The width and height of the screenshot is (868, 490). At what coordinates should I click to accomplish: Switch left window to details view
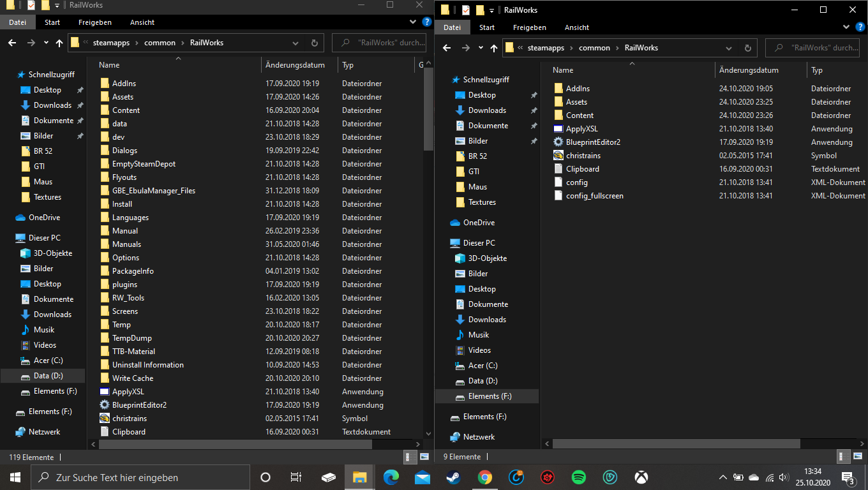coord(412,457)
